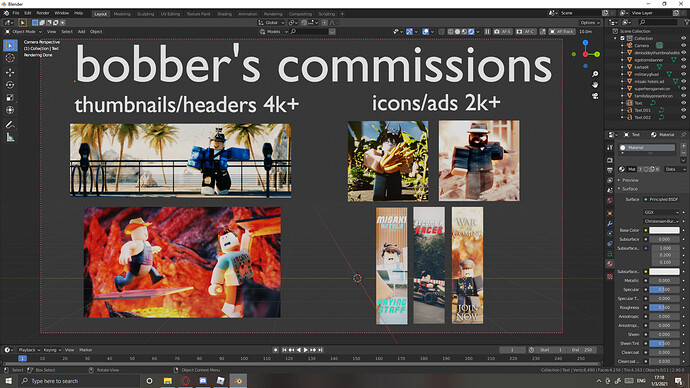Open the Material properties tab

pos(609,264)
